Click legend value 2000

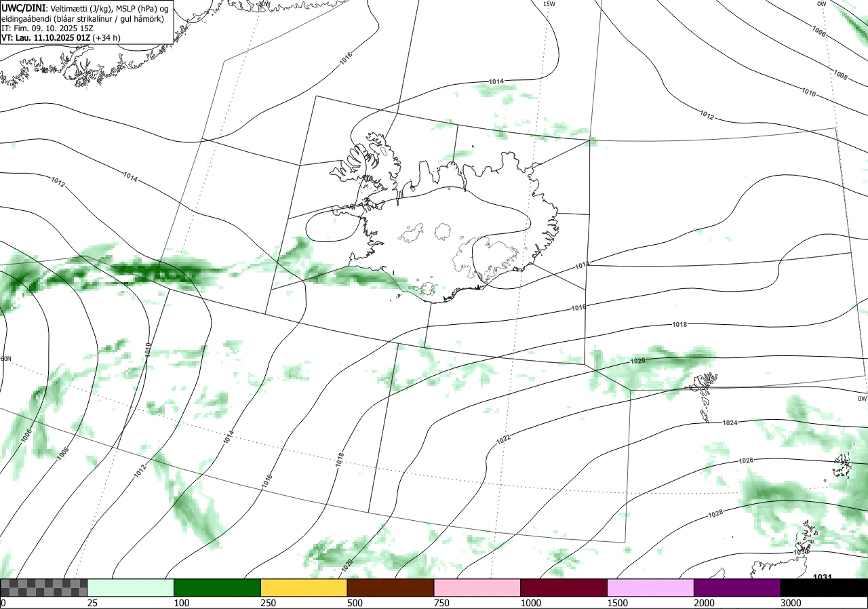[705, 603]
